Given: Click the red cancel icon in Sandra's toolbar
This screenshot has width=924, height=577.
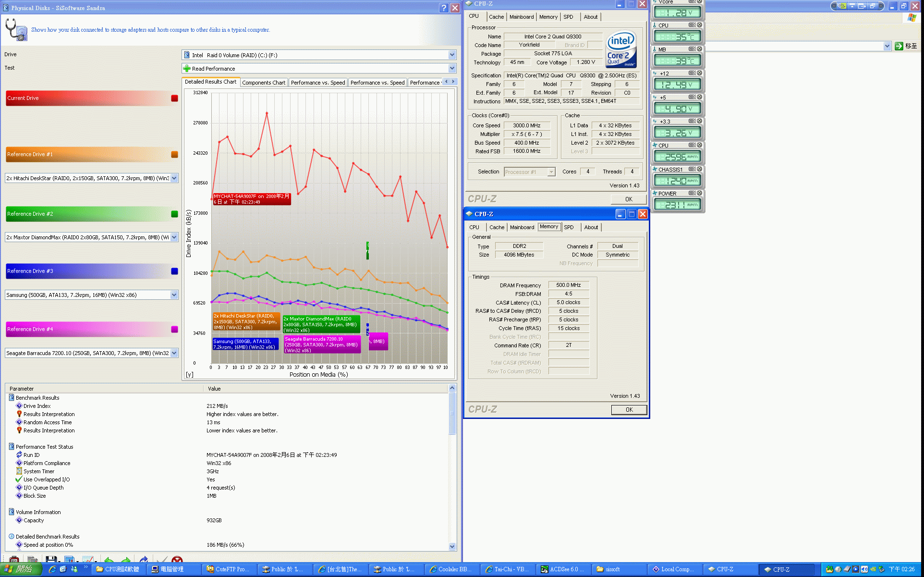Looking at the screenshot, I should 177,560.
